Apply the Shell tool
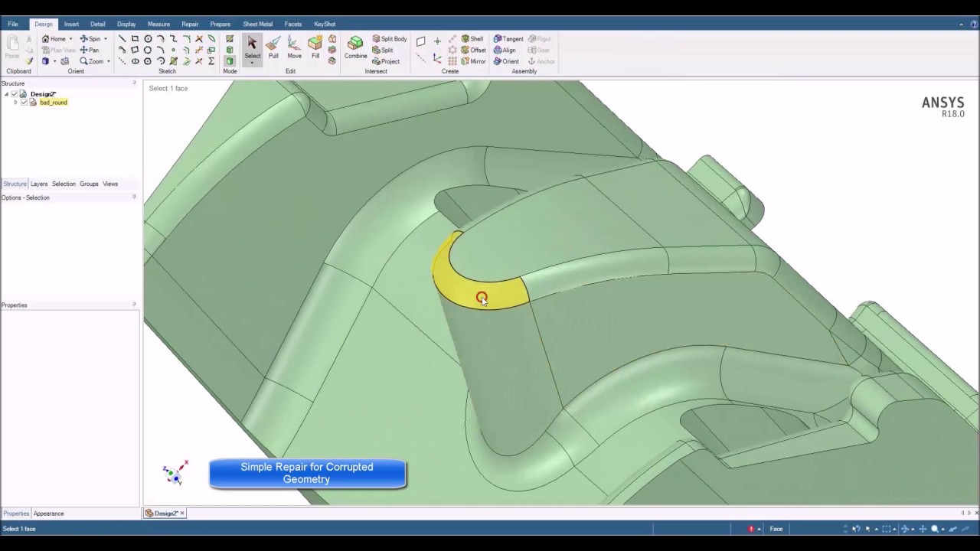980x551 pixels. [x=472, y=39]
